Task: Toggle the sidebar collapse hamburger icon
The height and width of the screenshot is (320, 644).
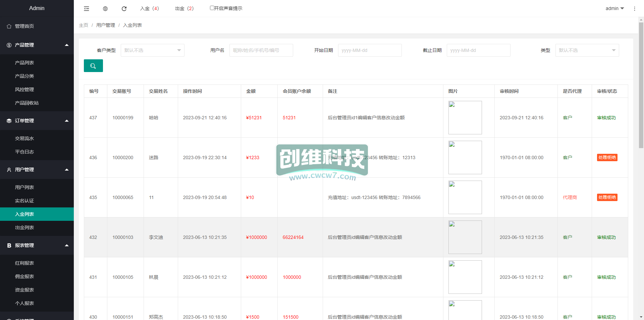Action: (x=87, y=9)
